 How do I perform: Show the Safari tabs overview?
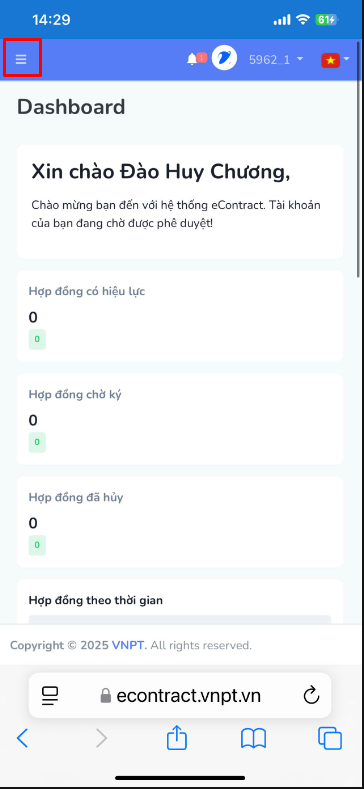[x=330, y=739]
